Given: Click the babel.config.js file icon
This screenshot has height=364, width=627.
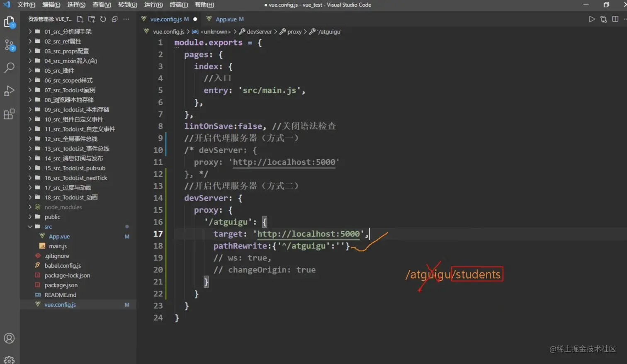Looking at the screenshot, I should (x=38, y=265).
